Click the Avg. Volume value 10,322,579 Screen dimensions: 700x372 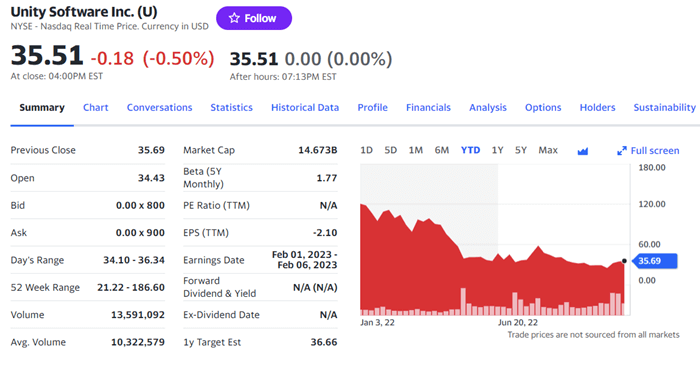138,342
